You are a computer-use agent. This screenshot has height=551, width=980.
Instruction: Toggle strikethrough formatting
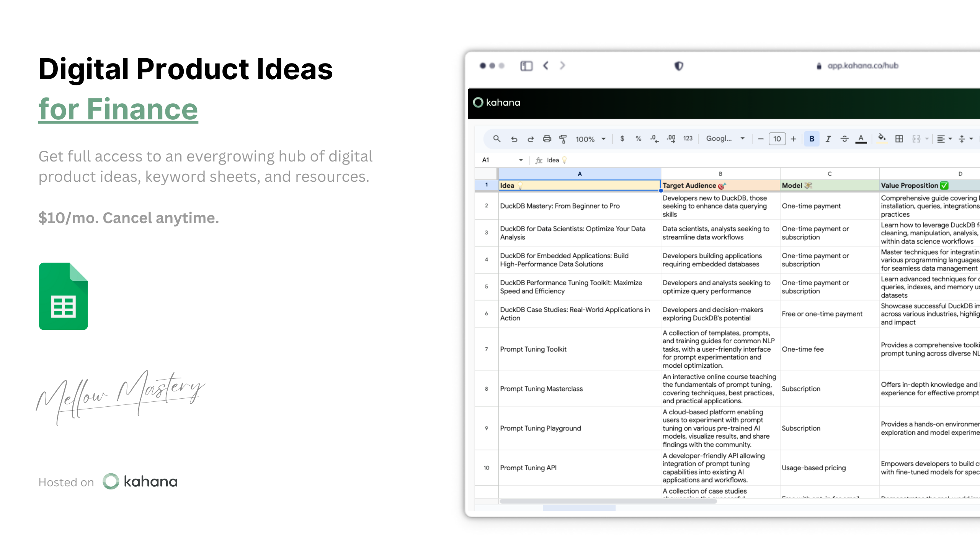point(844,139)
